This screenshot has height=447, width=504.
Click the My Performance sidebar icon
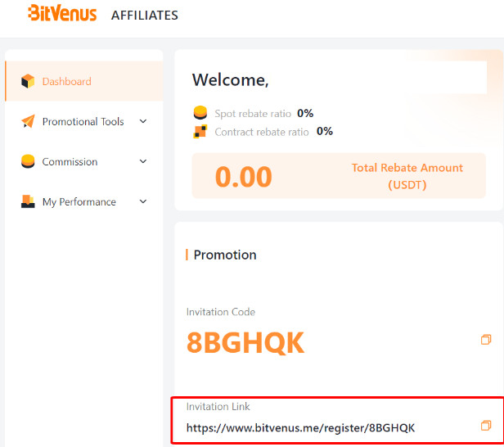point(28,201)
